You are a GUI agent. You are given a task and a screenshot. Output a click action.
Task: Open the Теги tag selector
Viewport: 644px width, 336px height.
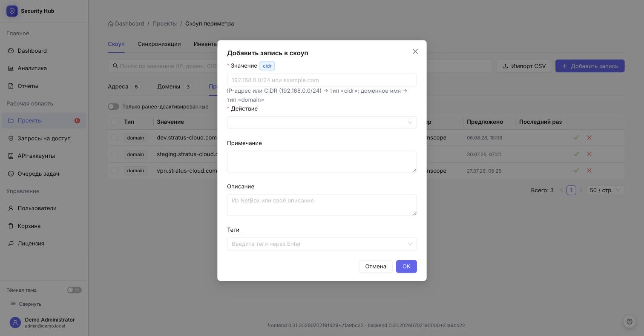(x=322, y=244)
